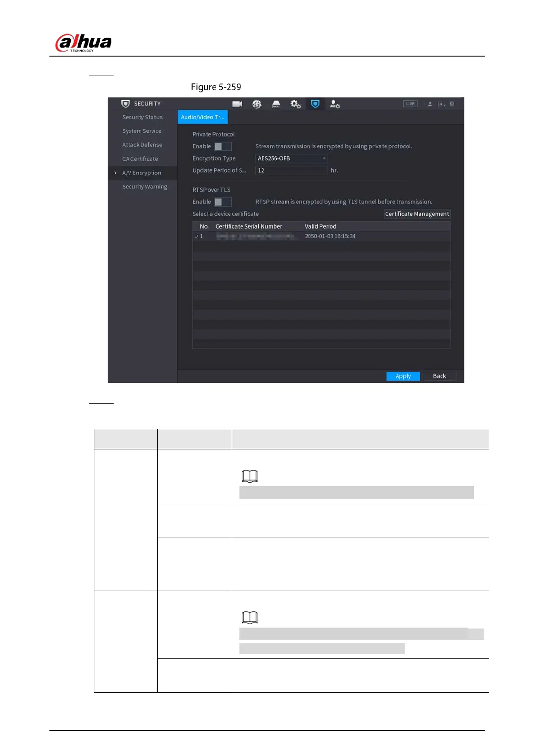Open the Storage disk icon
Screen dimensions: 535x756
[276, 104]
